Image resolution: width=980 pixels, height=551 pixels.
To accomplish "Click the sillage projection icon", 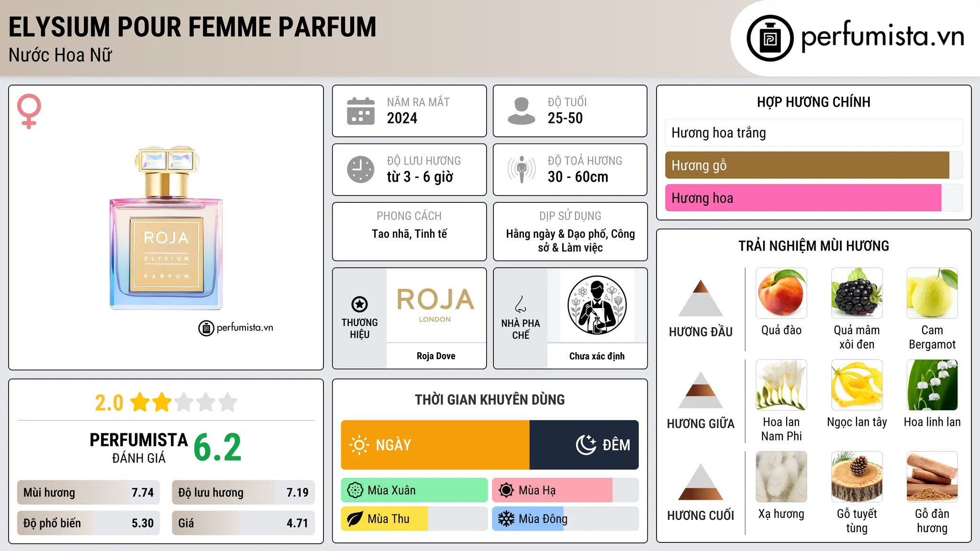I will point(522,169).
